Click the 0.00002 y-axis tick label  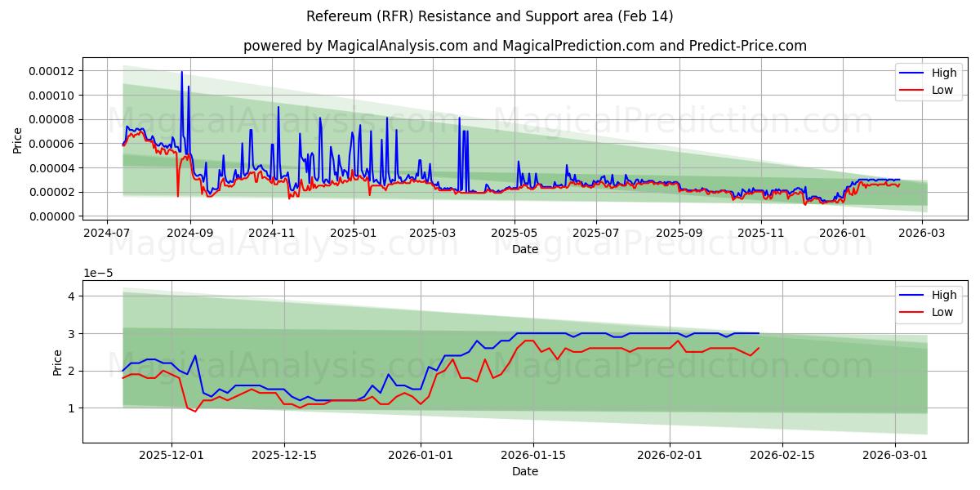coord(51,192)
